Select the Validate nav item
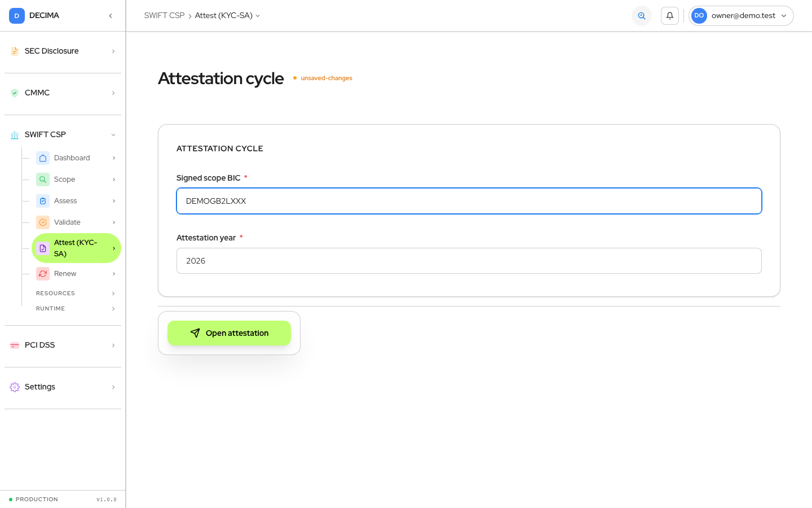 pos(76,222)
